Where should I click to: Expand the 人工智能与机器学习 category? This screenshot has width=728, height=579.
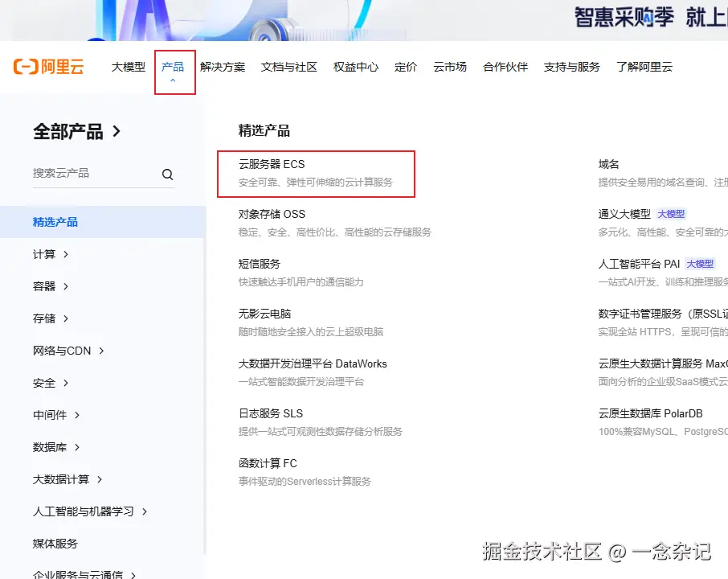pyautogui.click(x=90, y=511)
